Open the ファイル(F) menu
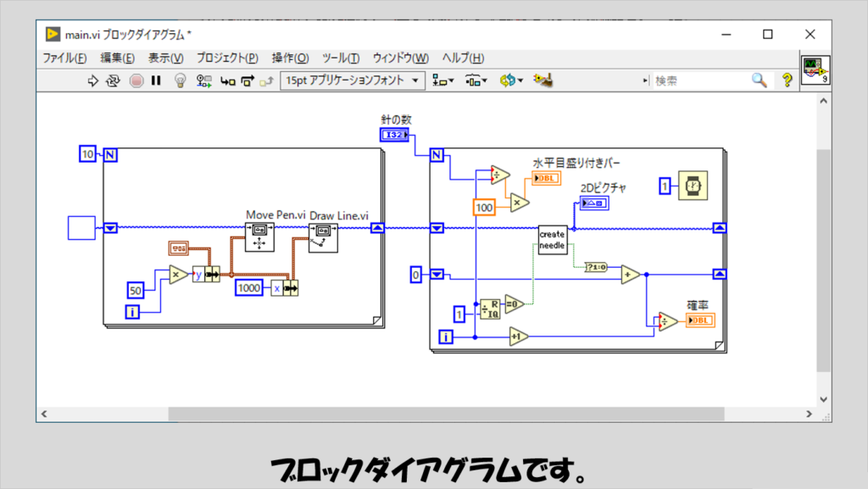868x489 pixels. pyautogui.click(x=64, y=58)
